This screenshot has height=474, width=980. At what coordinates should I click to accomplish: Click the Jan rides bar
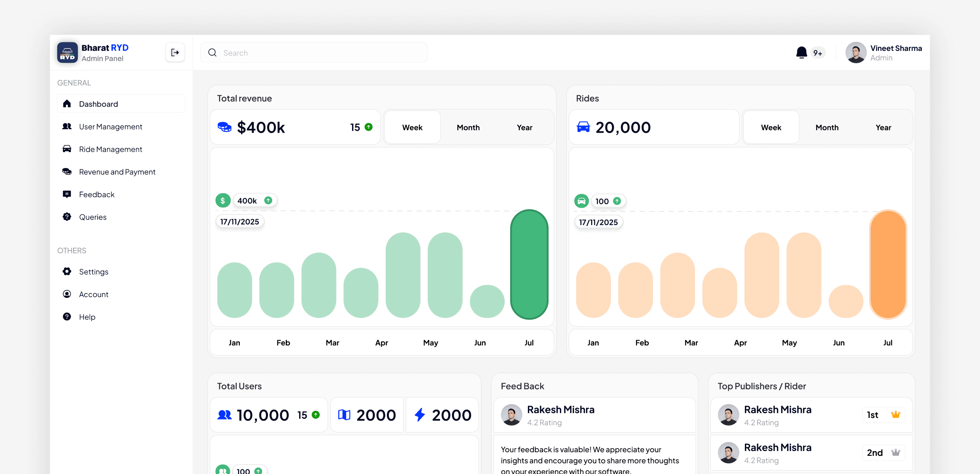pos(593,290)
